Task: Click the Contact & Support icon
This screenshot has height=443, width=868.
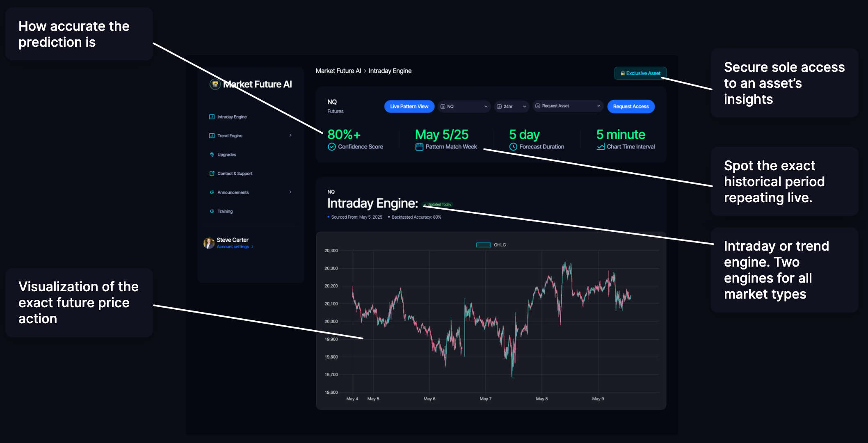Action: tap(212, 173)
